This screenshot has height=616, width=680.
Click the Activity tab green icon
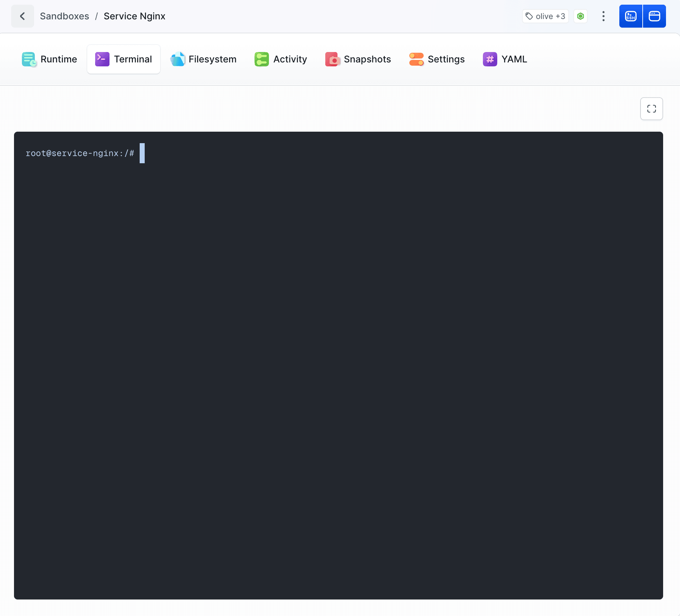[261, 59]
